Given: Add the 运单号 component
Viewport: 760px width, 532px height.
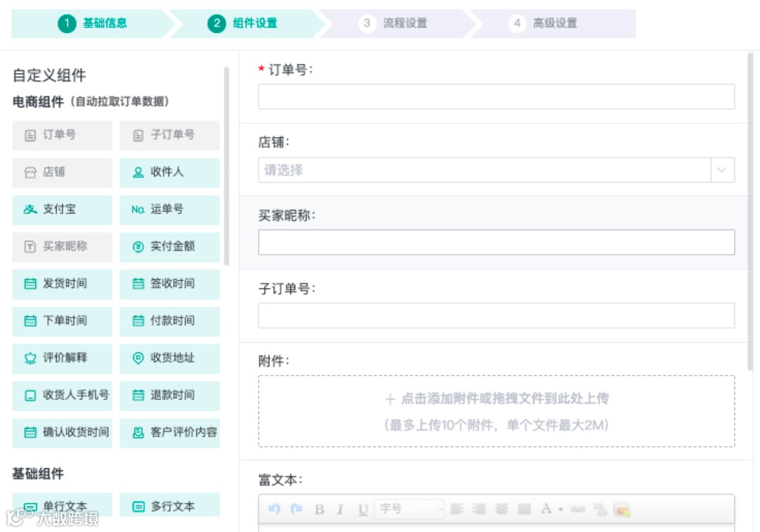Looking at the screenshot, I should click(170, 210).
